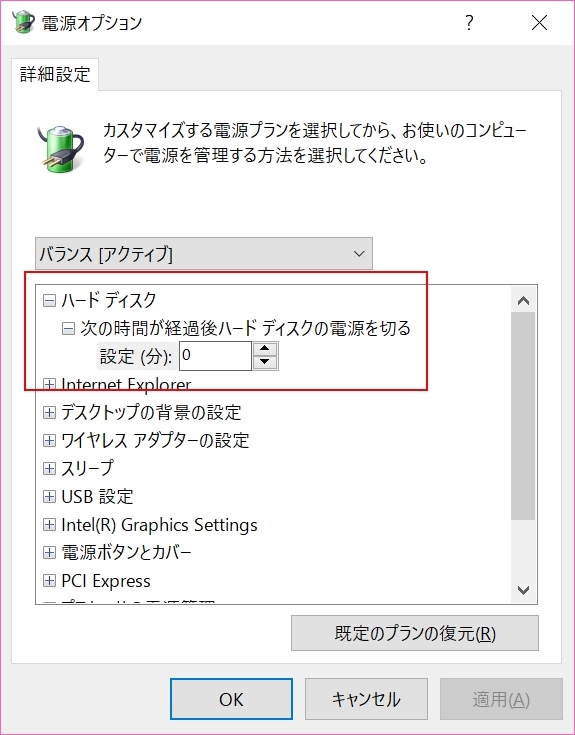Collapse 次の時間が経過後ハード ディスクの電源を切る node
The image size is (575, 735).
point(68,329)
